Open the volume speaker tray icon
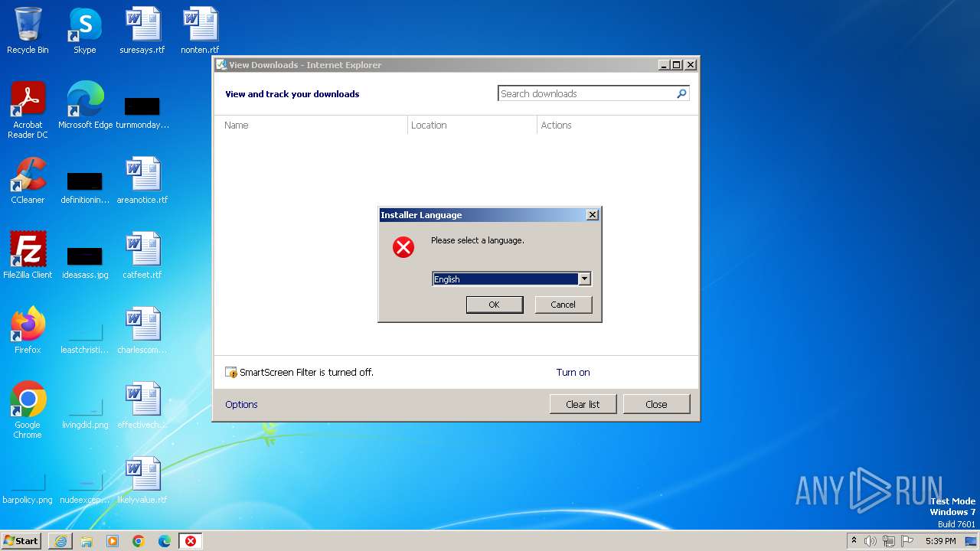The height and width of the screenshot is (551, 980). tap(871, 541)
